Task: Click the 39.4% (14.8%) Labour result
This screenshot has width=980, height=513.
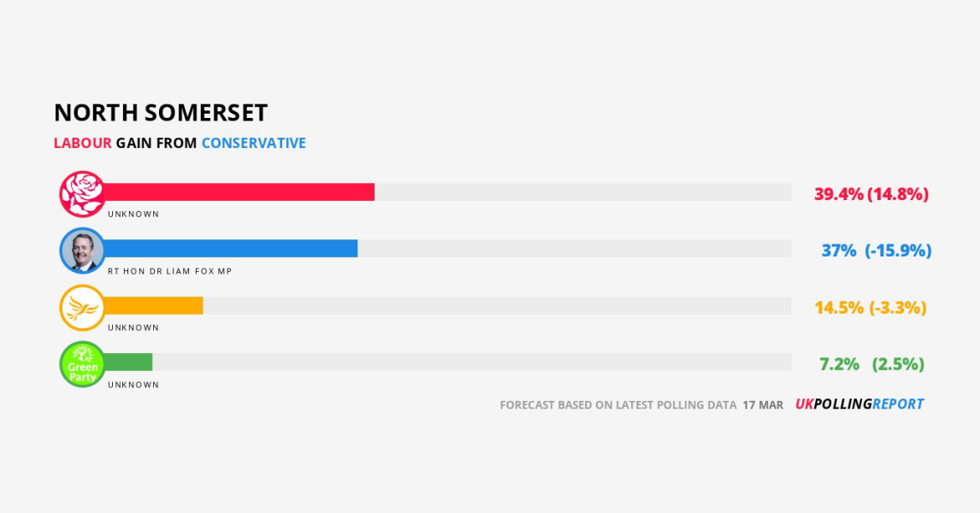Action: point(871,194)
